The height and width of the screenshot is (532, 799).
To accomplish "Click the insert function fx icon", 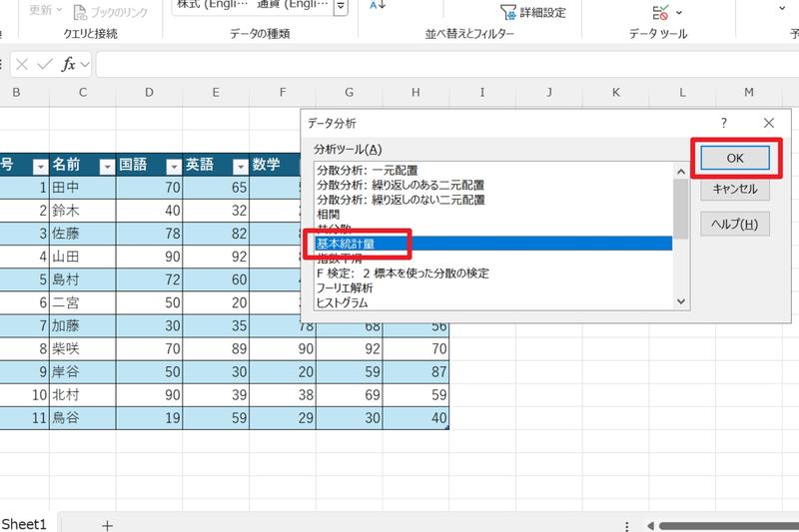I will coord(68,64).
